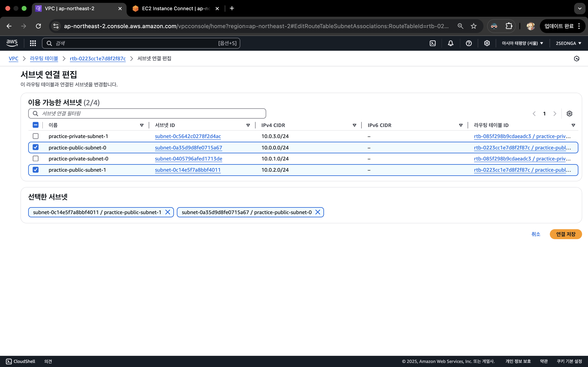Open the help question mark menu
The image size is (588, 367).
[x=469, y=43]
